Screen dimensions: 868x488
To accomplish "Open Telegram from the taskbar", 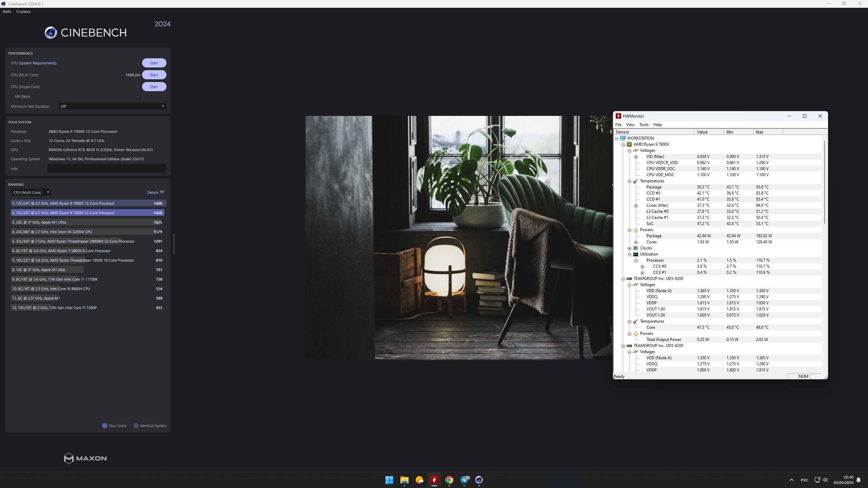I will 464,480.
